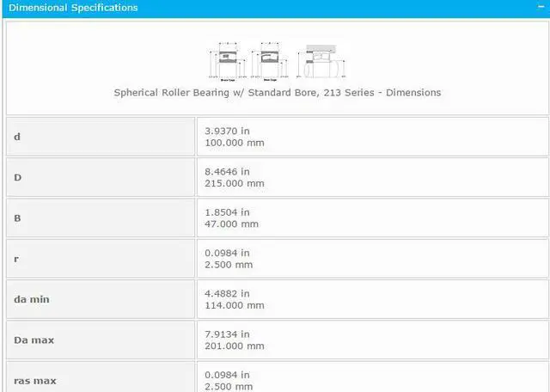Select the value 215.000 mm
This screenshot has width=550, height=392.
click(x=235, y=184)
